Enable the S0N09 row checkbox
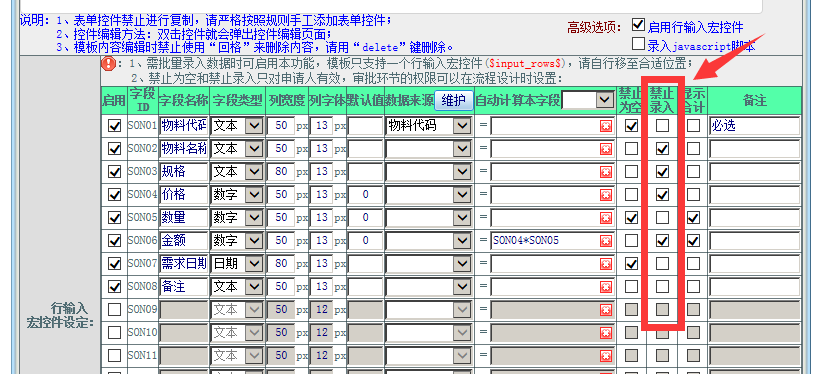Screen dimensions: 823x374 point(114,309)
